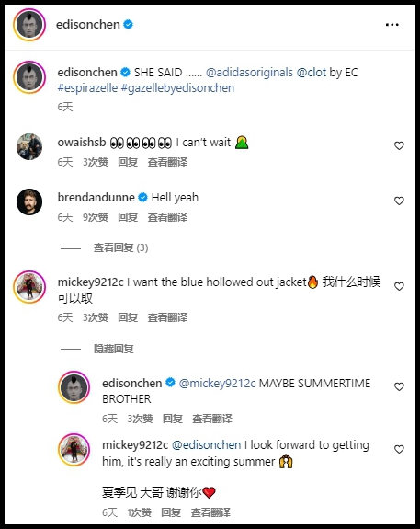Expand 查看回复 (3) under brendandunne

[121, 248]
